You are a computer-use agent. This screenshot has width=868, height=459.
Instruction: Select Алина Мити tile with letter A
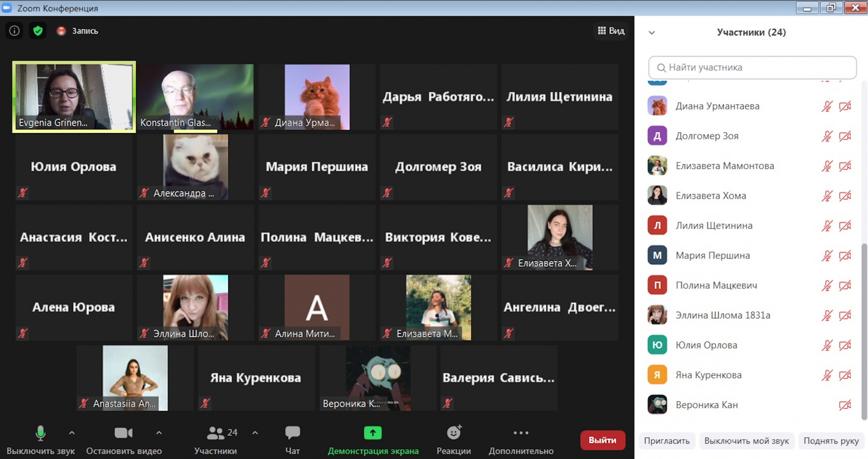tap(317, 308)
